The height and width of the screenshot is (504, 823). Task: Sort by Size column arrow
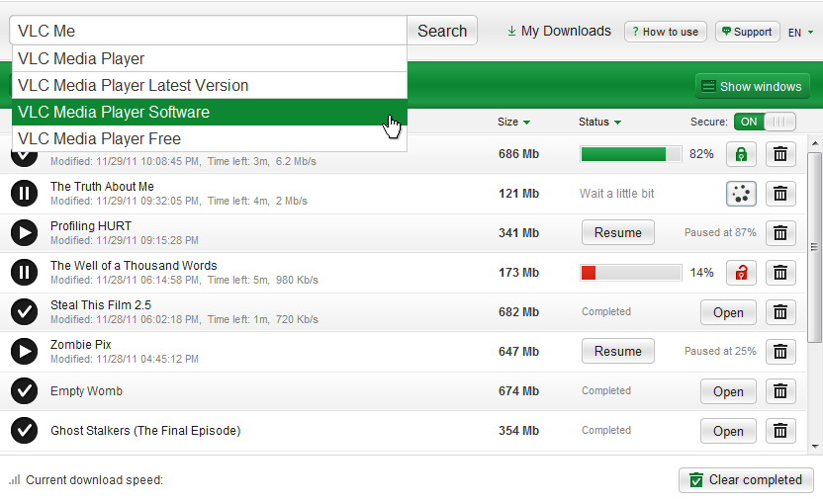[x=526, y=123]
